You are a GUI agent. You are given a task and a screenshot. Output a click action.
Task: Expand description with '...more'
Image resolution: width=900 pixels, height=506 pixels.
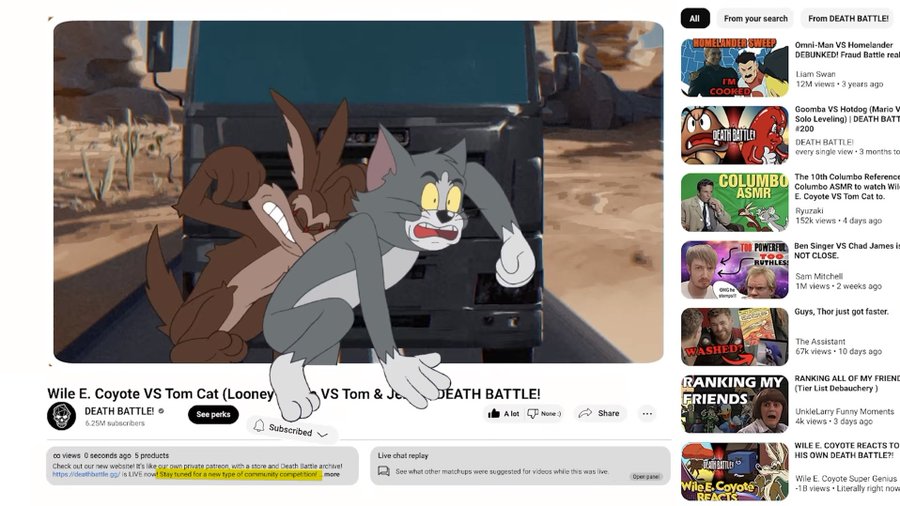[x=331, y=474]
